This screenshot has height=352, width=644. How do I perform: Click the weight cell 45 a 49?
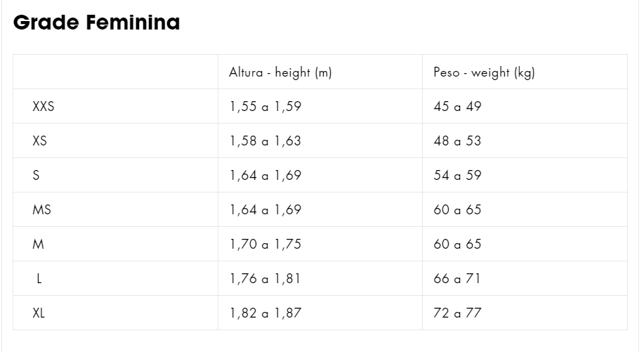point(457,107)
